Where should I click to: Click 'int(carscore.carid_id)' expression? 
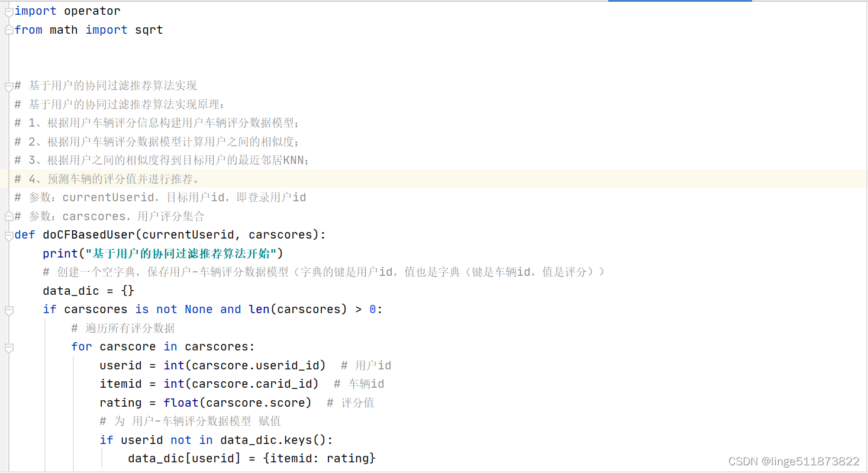pyautogui.click(x=241, y=384)
